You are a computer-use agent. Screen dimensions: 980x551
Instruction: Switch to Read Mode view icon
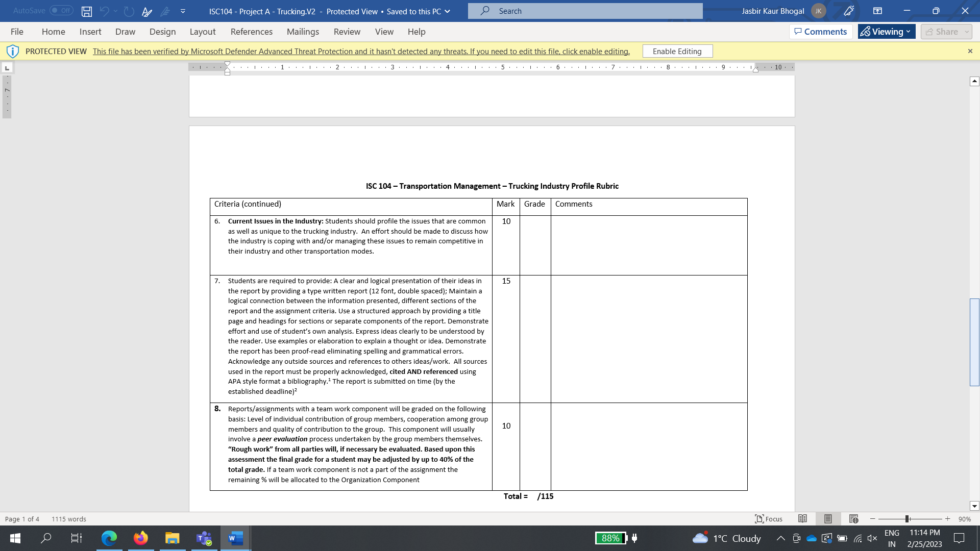[802, 519]
